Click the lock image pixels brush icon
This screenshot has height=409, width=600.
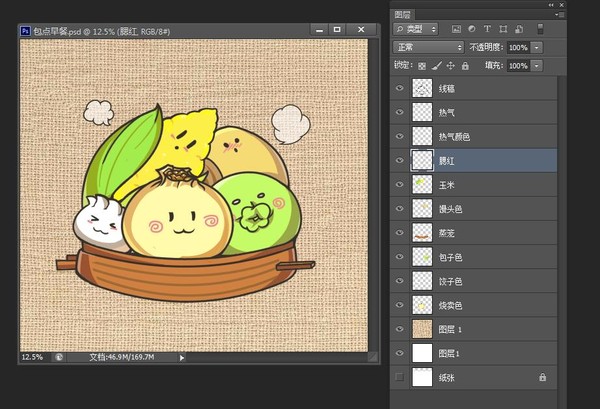point(437,66)
